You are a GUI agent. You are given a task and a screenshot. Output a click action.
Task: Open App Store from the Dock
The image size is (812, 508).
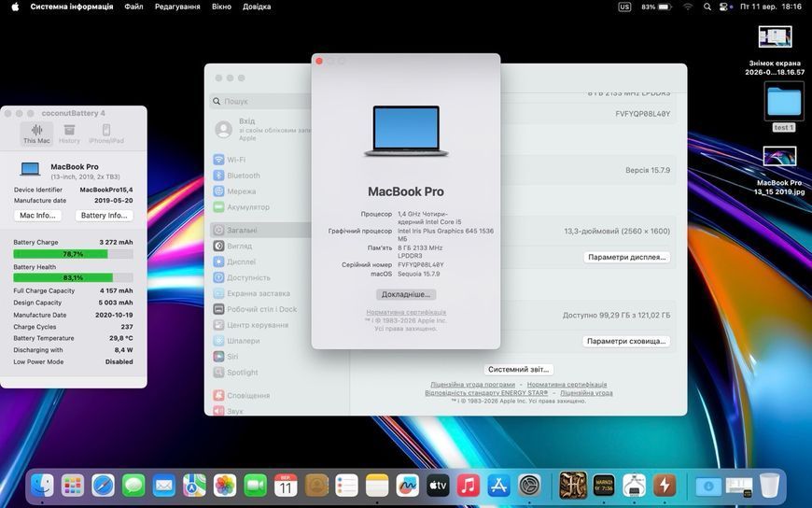pos(498,486)
